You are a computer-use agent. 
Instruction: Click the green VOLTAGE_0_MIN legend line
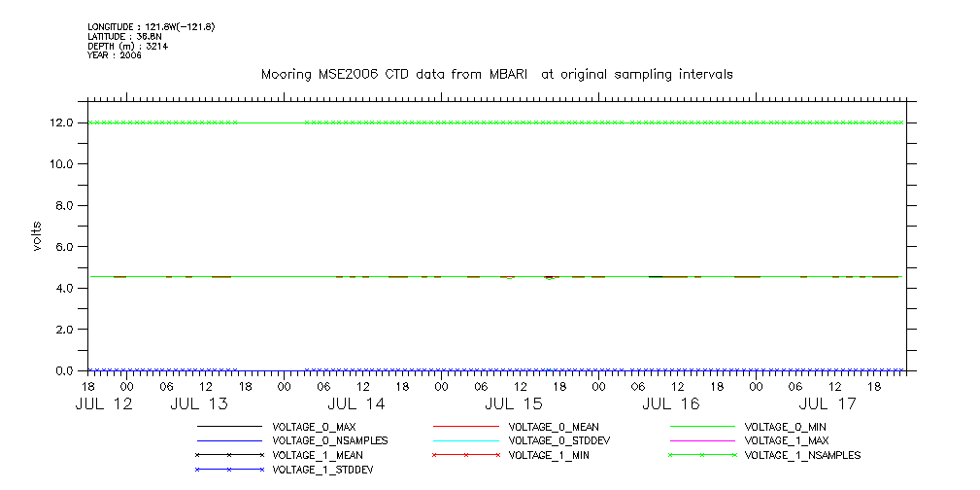702,427
